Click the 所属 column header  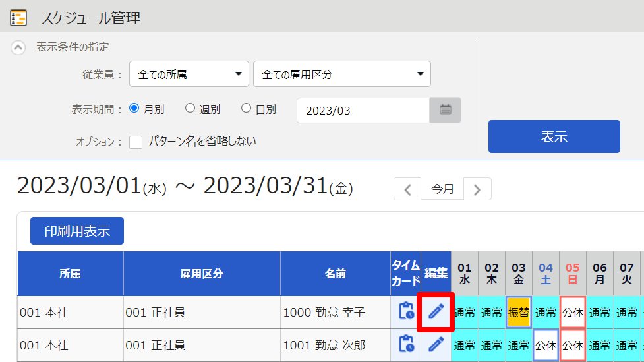[x=71, y=274]
